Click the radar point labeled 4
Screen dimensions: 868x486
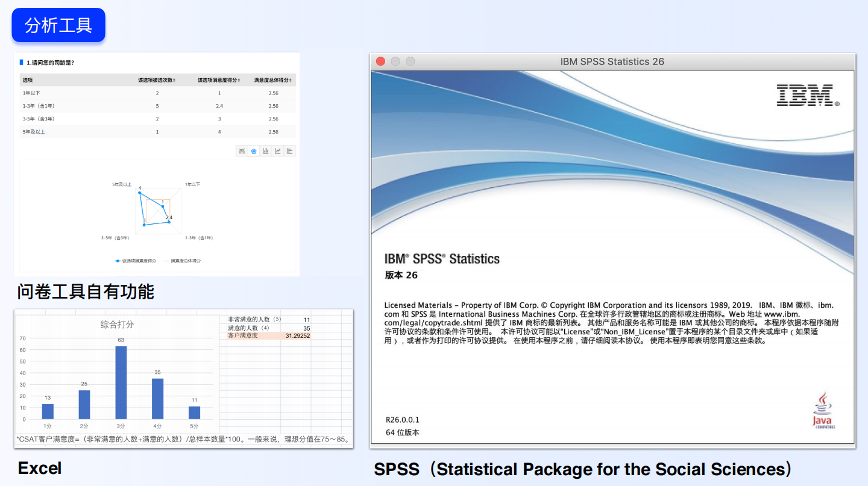point(139,193)
